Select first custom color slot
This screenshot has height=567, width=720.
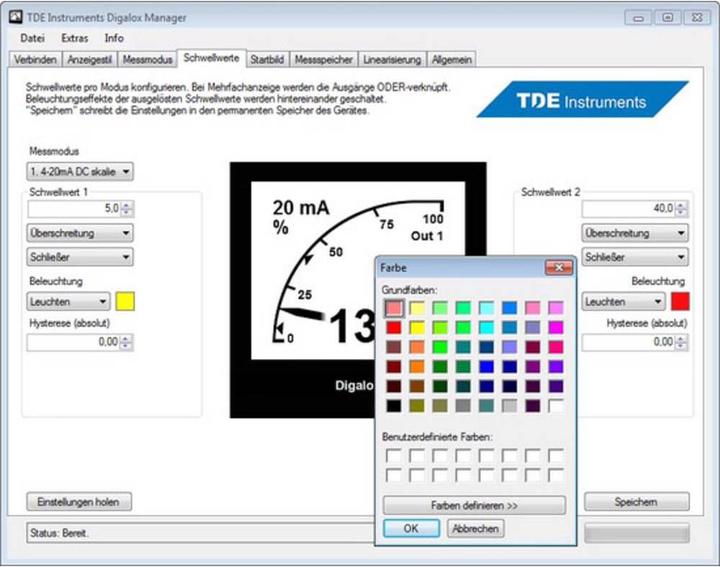point(394,456)
